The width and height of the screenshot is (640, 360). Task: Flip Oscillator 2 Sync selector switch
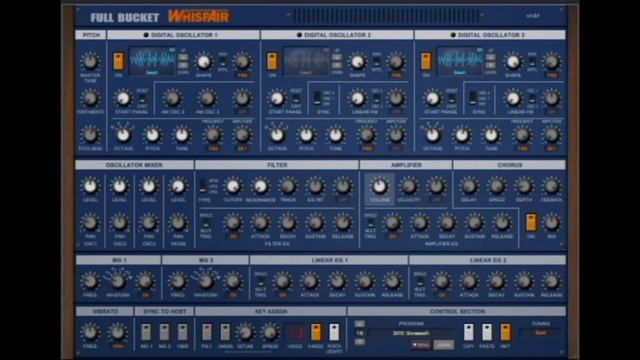point(317,98)
